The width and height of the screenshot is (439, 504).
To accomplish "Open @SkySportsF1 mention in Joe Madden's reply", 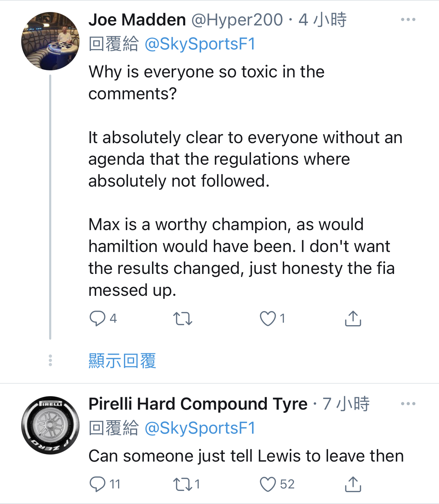I will click(x=200, y=44).
